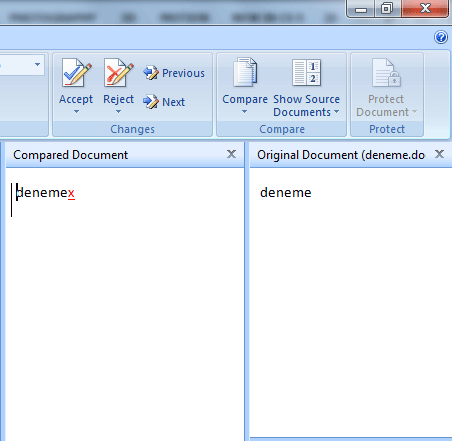Click the Accept change icon

click(76, 73)
